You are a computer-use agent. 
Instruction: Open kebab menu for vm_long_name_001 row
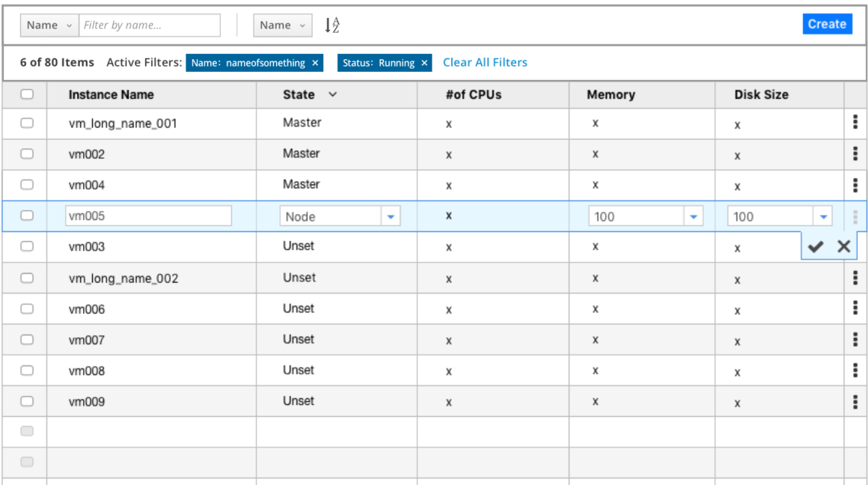[x=855, y=123]
